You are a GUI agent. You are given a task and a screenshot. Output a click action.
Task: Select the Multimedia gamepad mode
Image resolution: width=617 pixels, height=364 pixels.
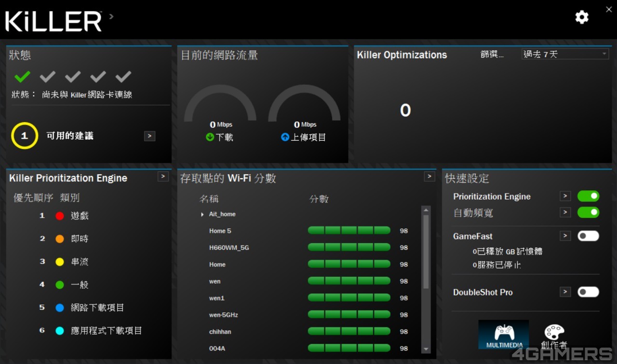[x=504, y=335]
